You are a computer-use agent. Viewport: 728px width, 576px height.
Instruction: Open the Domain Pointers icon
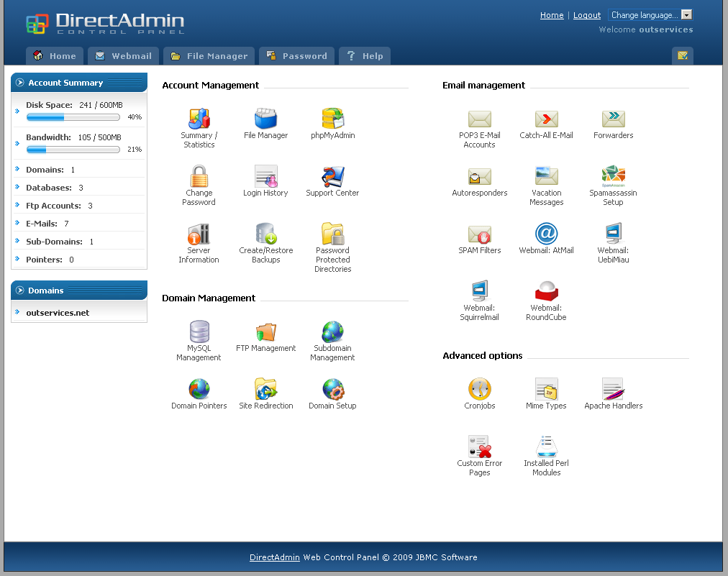(x=199, y=390)
